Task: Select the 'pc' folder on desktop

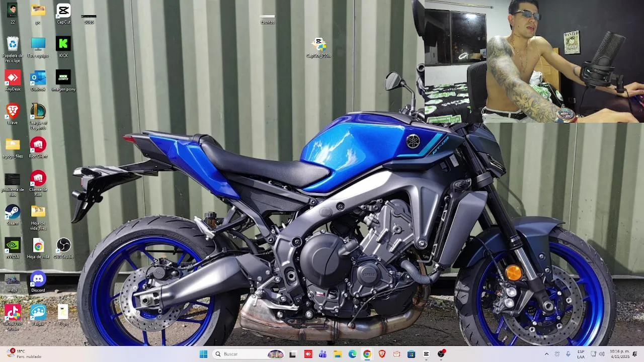Action: 38,14
